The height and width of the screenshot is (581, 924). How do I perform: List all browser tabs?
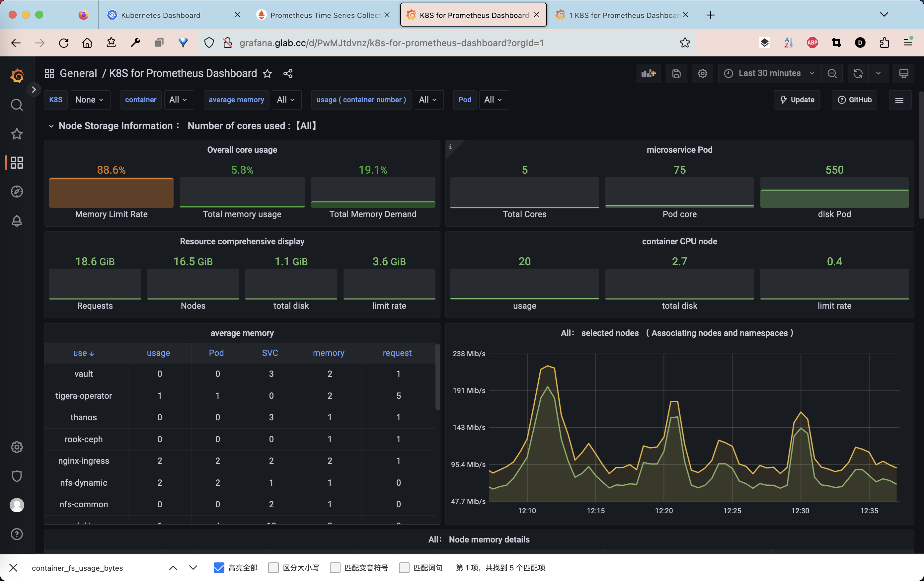pos(884,15)
